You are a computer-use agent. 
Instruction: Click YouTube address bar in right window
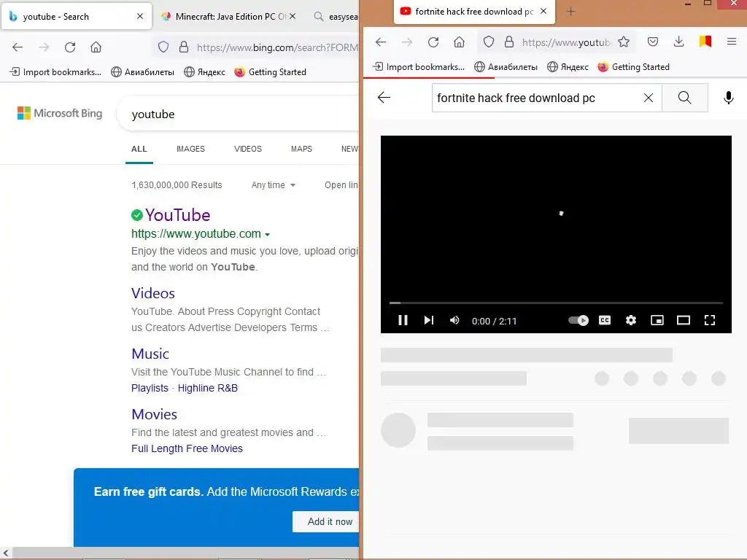[566, 42]
